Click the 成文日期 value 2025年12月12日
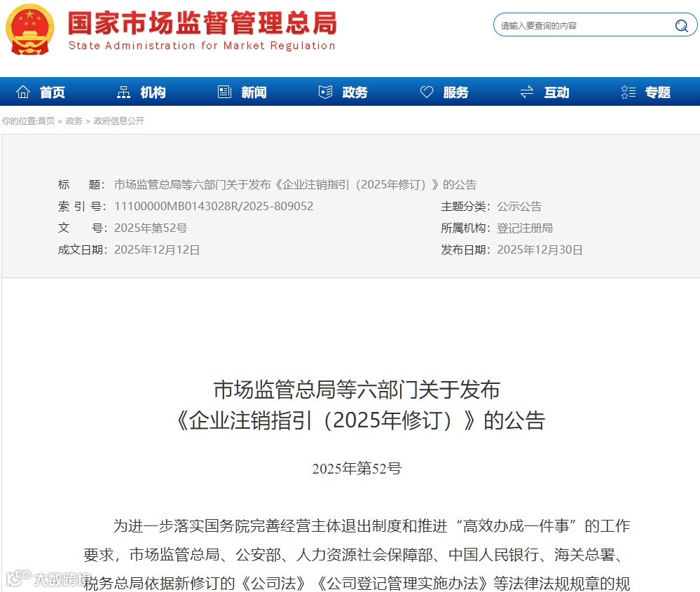Image resolution: width=700 pixels, height=592 pixels. (157, 249)
